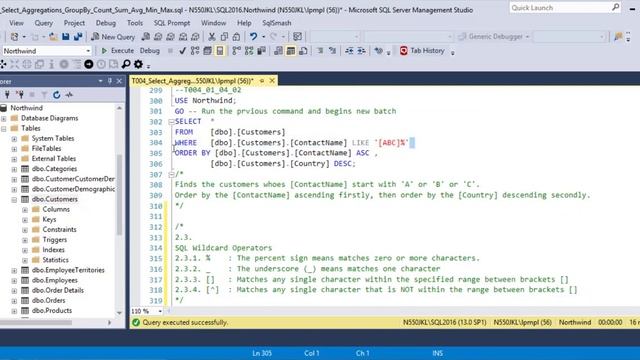Close the Object Explorer panel

coord(119,81)
